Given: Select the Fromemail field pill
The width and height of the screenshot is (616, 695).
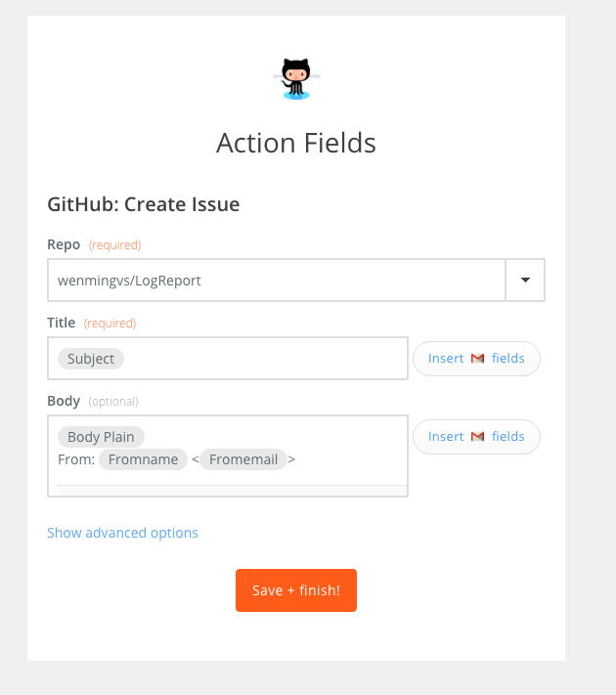Looking at the screenshot, I should click(x=243, y=459).
